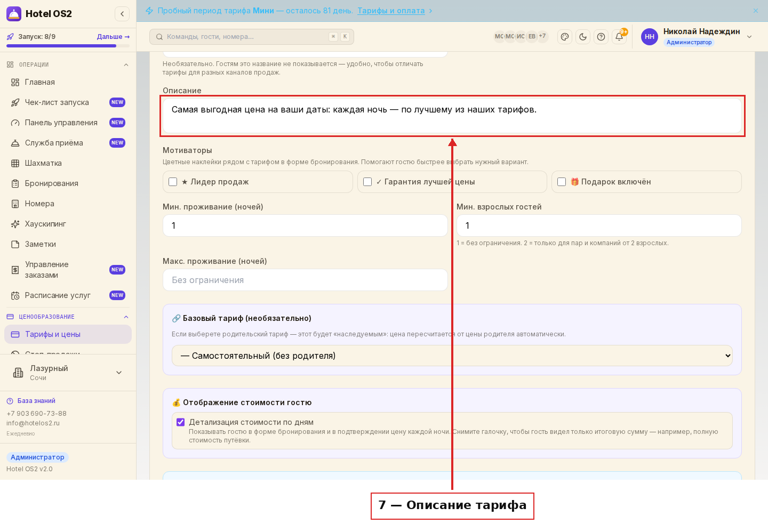Enable the Лидер продаж checkbox
Viewport: 768px width, 532px height.
pos(173,182)
